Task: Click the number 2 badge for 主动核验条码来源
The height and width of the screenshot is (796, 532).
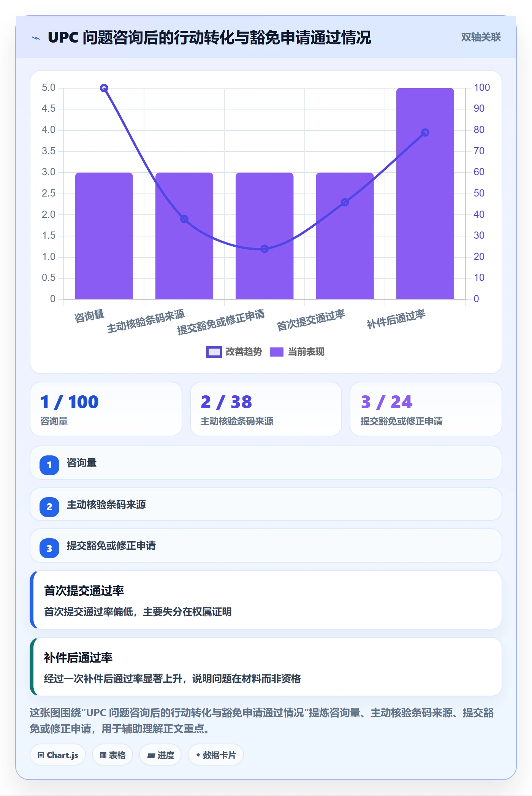Action: pos(49,507)
